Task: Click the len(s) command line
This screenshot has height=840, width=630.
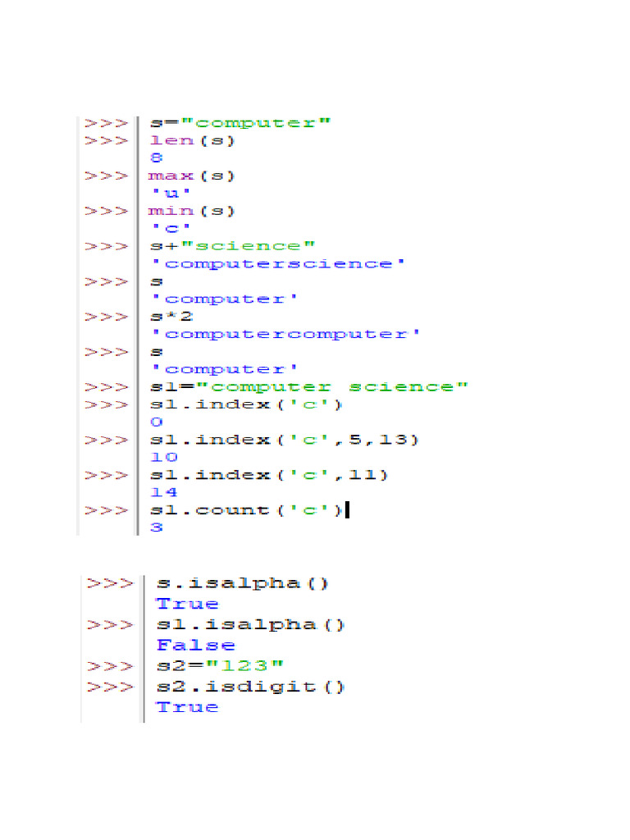Action: (192, 141)
